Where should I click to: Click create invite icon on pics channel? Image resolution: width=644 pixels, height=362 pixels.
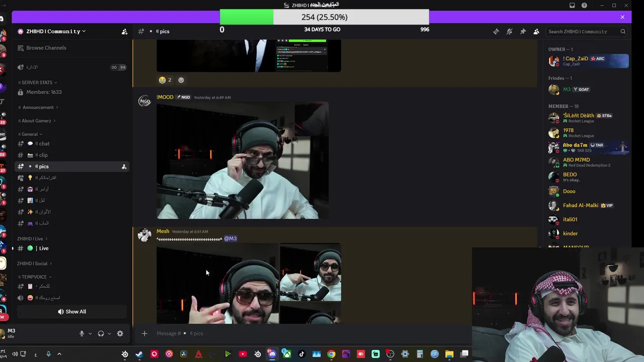124,166
